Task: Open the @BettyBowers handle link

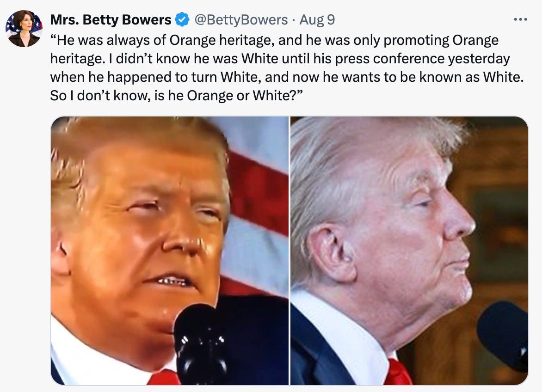Action: pyautogui.click(x=241, y=20)
